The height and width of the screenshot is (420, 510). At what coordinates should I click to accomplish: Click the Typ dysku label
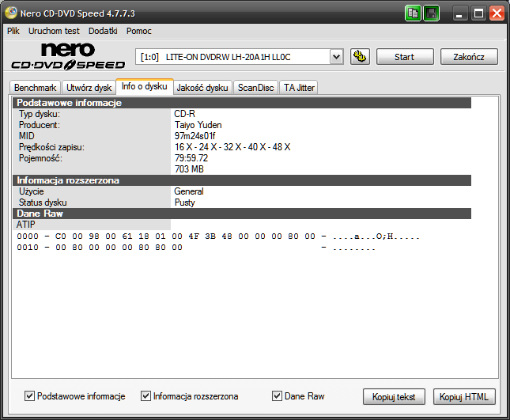(x=40, y=114)
